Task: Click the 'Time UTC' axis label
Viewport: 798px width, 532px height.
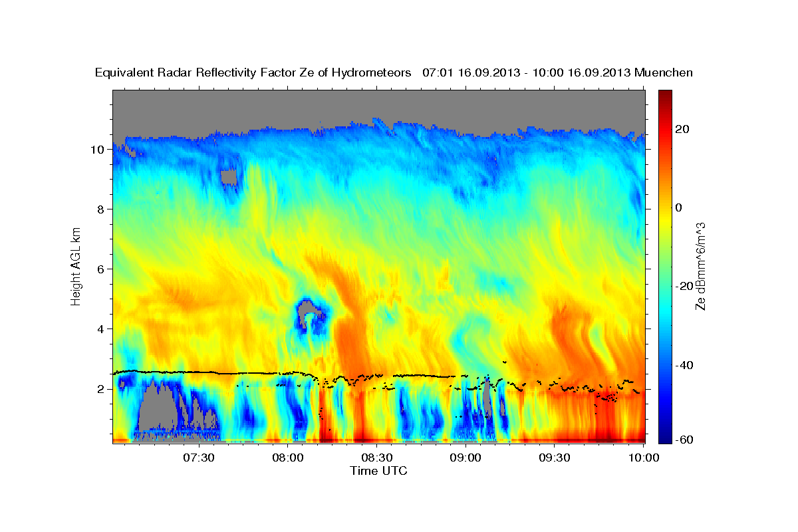Action: tap(378, 471)
